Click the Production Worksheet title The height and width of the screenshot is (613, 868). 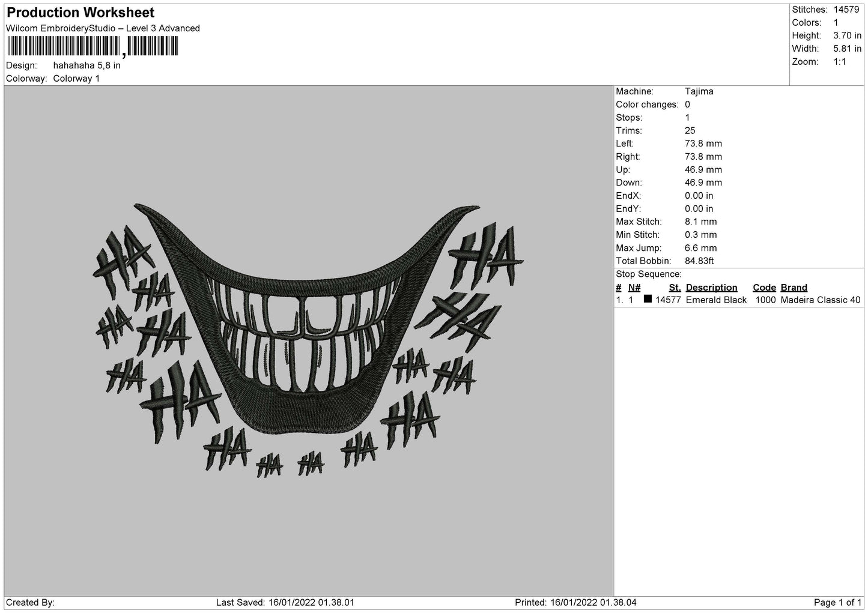[x=80, y=13]
